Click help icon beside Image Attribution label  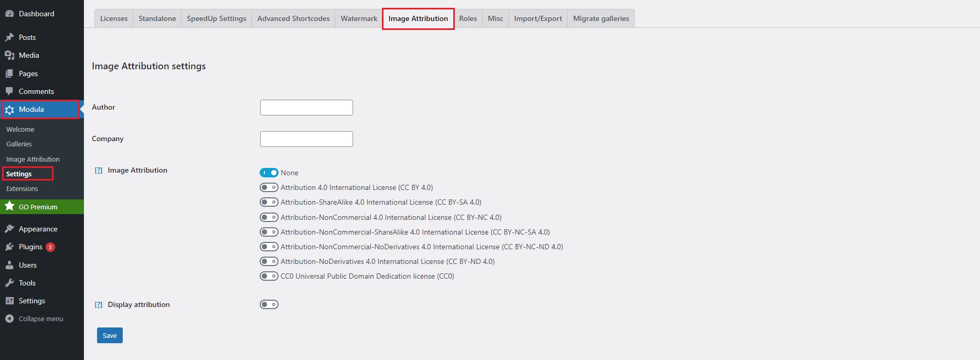pyautogui.click(x=99, y=171)
